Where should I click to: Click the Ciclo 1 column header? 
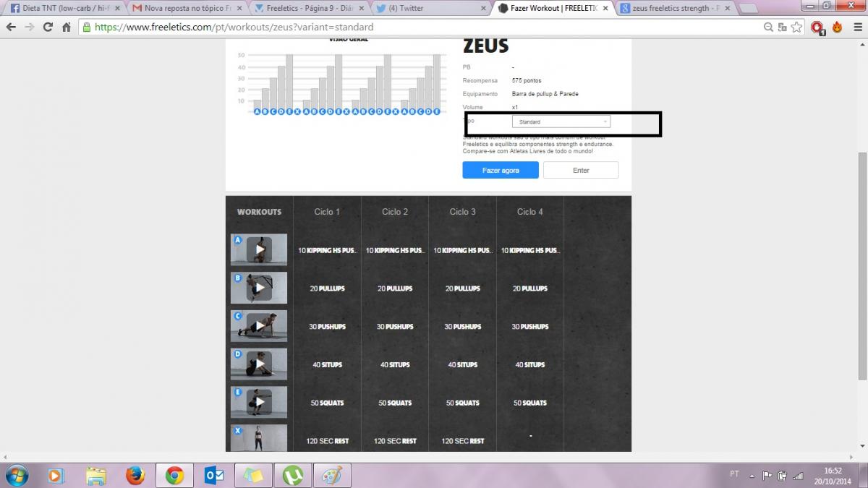click(327, 212)
